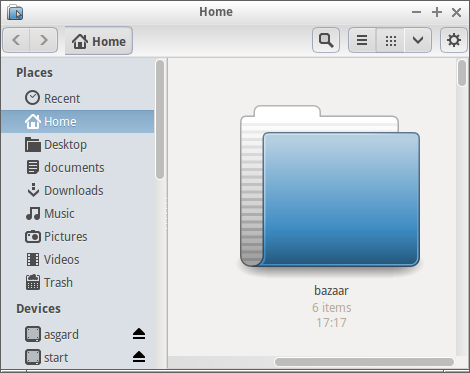Select the bazaar folder thumbnail
Viewport: 470px width, 373px height.
click(330, 186)
